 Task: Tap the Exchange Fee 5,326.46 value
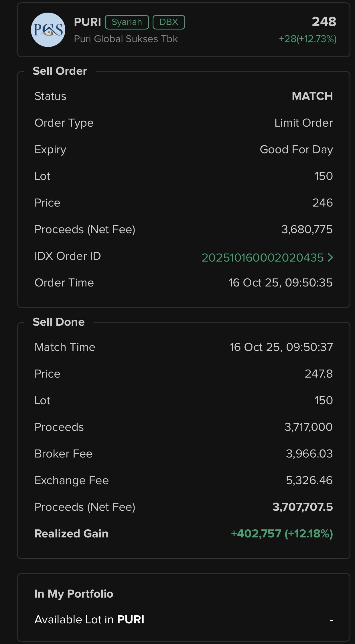[309, 480]
